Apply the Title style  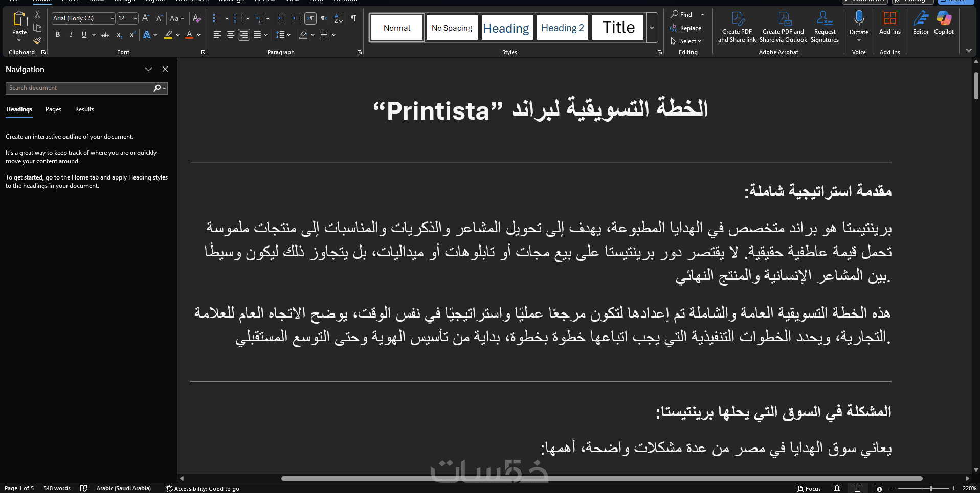tap(618, 28)
